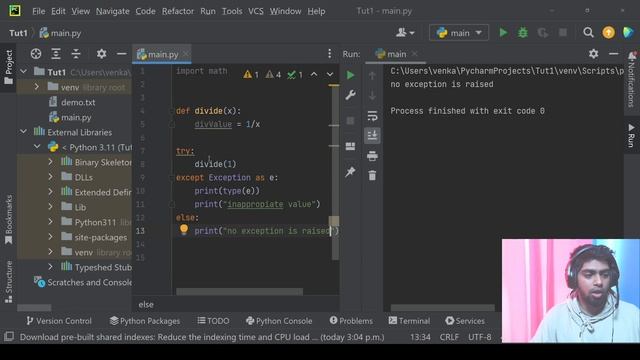The image size is (640, 360).
Task: Open Notifications side panel
Action: coord(632,79)
